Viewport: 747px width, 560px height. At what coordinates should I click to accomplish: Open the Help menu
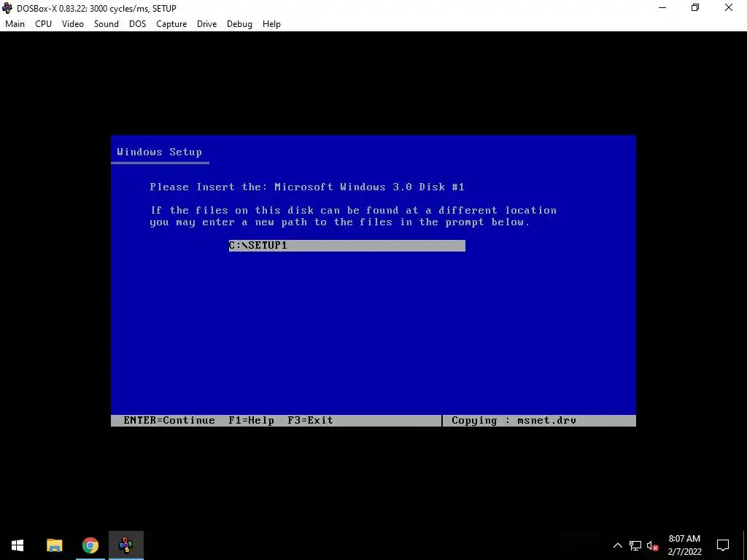[x=271, y=24]
